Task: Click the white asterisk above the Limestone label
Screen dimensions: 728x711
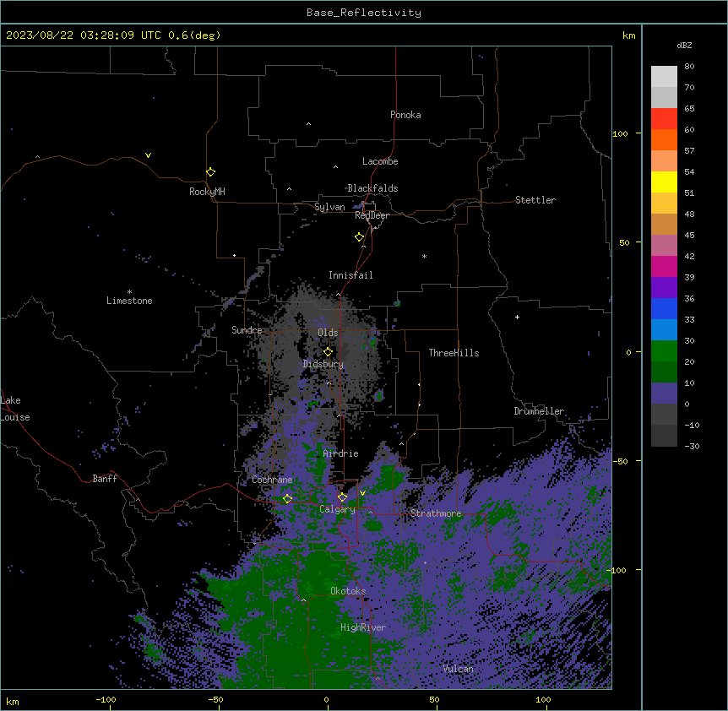Action: point(129,292)
